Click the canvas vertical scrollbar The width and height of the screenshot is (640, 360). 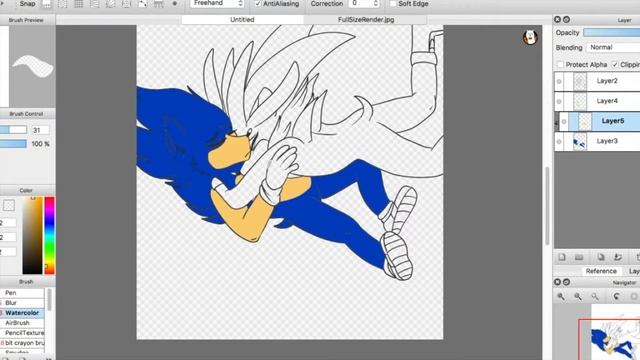[x=547, y=206]
